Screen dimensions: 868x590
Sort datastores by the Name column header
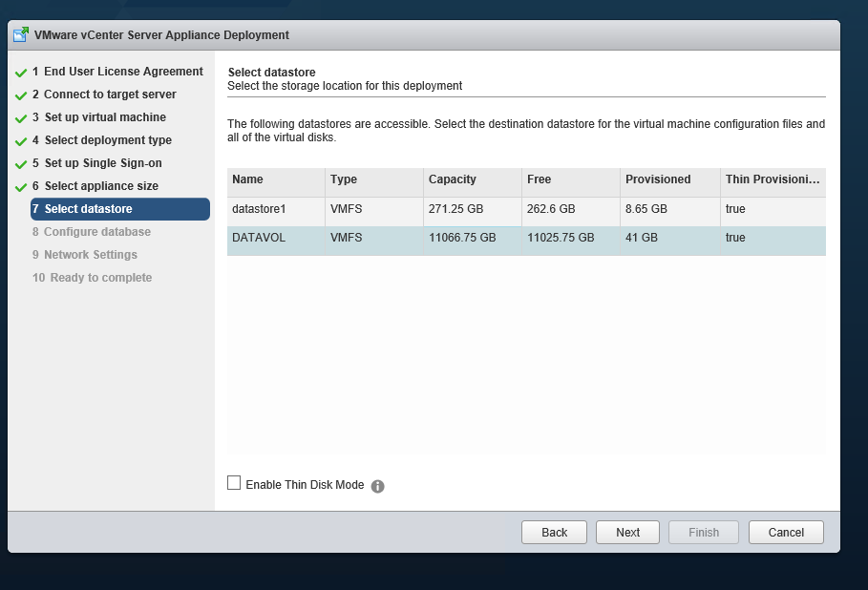pos(275,180)
